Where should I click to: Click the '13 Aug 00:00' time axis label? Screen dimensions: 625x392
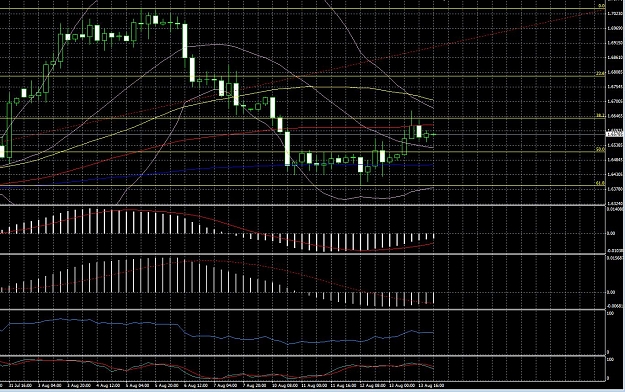click(x=402, y=386)
